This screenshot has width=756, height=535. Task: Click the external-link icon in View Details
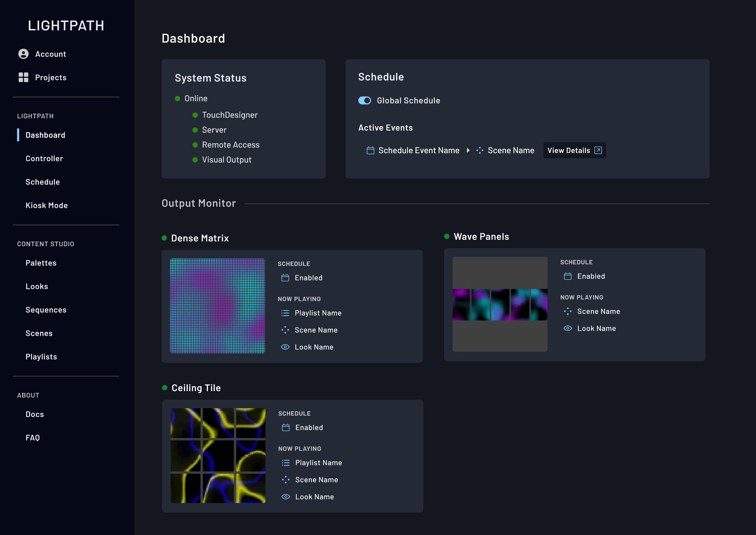coord(598,150)
